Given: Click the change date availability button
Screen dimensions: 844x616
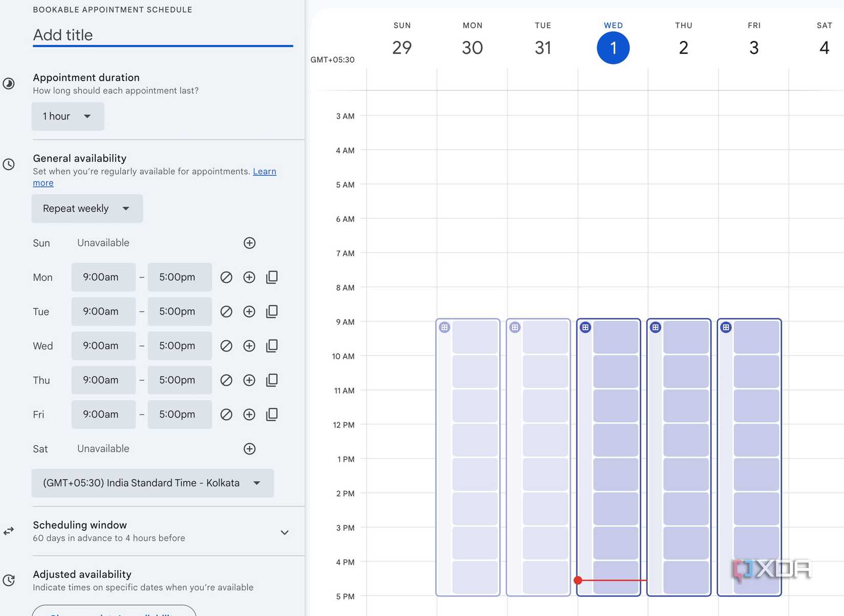Looking at the screenshot, I should [113, 613].
